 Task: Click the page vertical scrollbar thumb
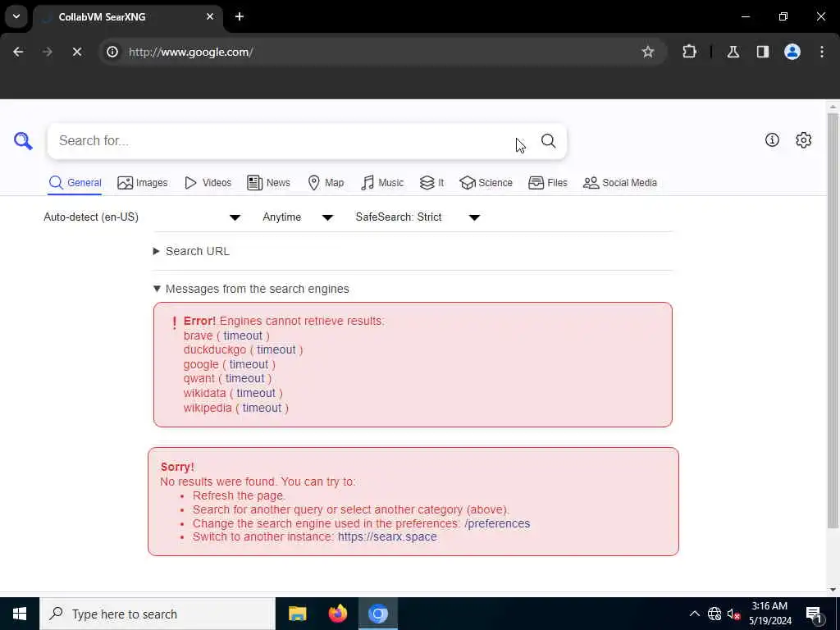(833, 321)
